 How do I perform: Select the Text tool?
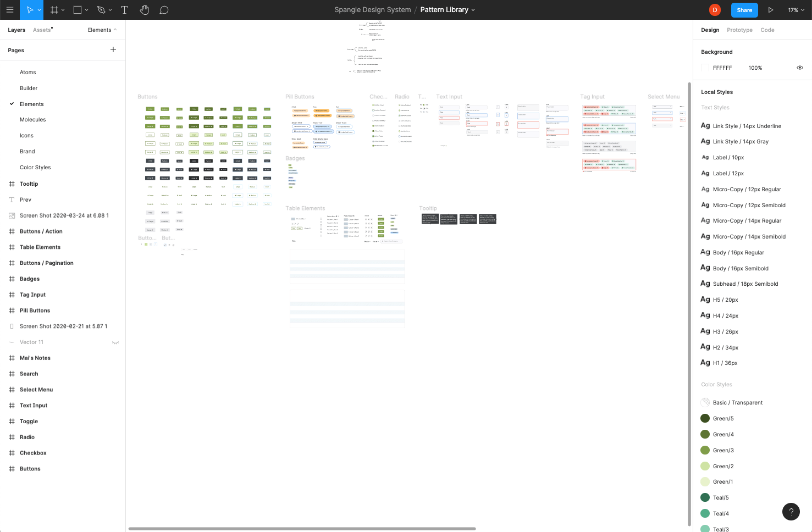[x=124, y=9]
